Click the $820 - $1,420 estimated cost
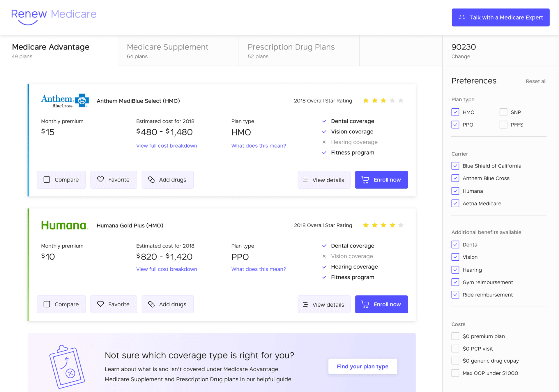 [x=164, y=257]
